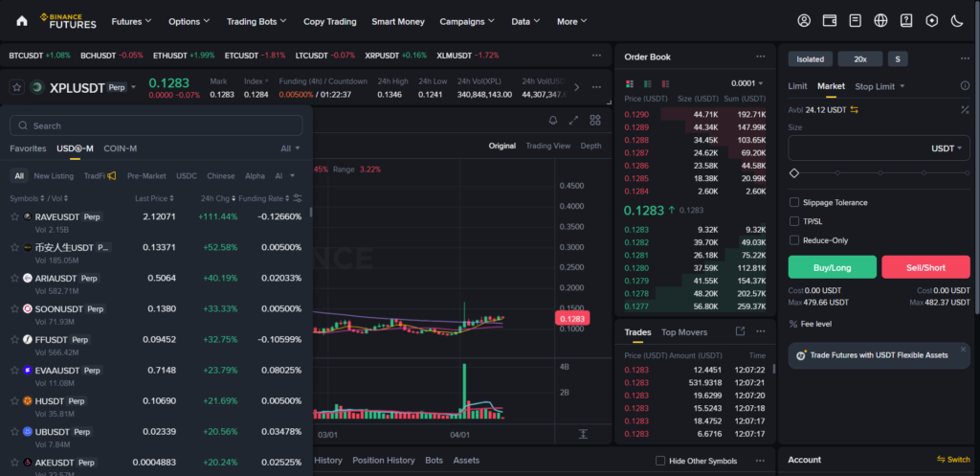Click the Switch account link
Viewport: 980px width, 476px height.
click(953, 459)
